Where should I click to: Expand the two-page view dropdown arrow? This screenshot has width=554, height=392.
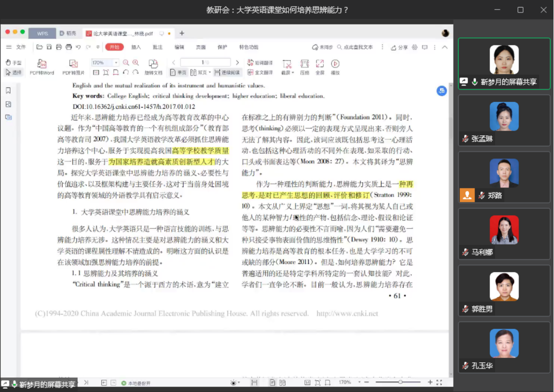210,72
